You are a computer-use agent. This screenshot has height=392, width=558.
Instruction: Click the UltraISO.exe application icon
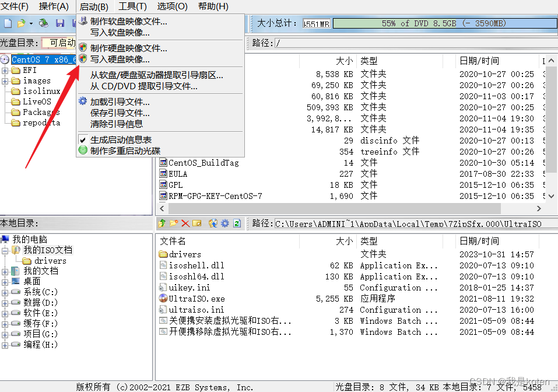[163, 298]
